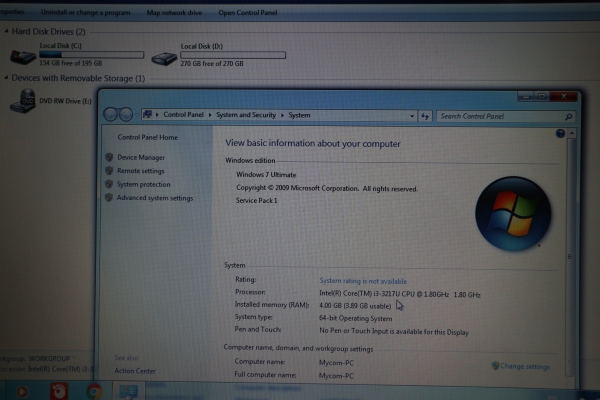Click System rating is not available link
The image size is (600, 400).
tap(363, 281)
